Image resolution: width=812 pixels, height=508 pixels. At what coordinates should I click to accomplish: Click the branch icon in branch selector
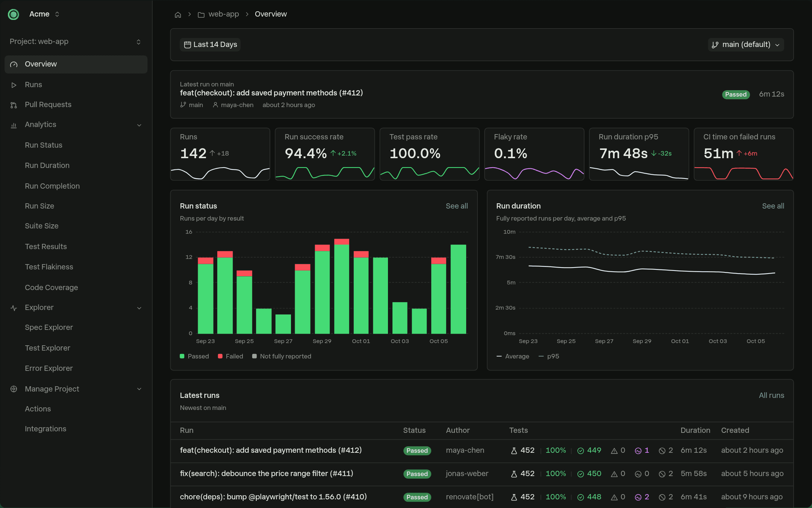(x=715, y=45)
